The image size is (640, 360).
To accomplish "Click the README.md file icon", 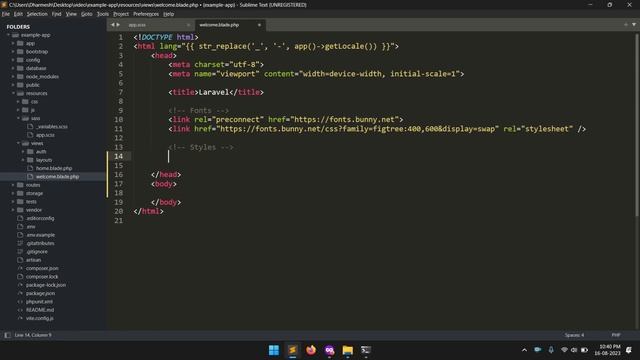I will [x=20, y=310].
